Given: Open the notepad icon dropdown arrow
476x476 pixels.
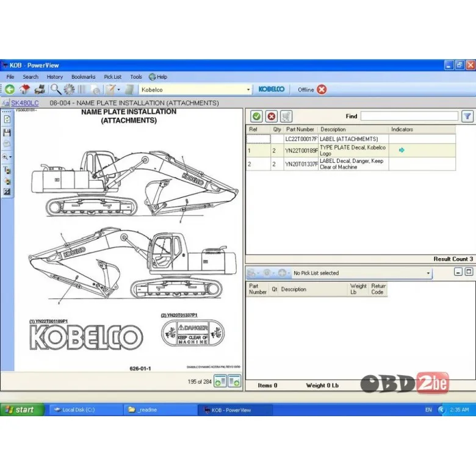Looking at the screenshot, I should (x=119, y=90).
